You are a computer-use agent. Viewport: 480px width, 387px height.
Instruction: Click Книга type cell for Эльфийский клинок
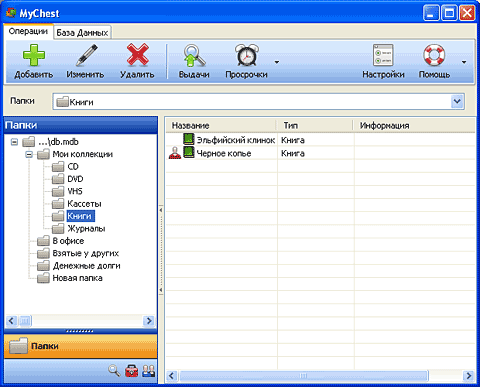[x=293, y=140]
